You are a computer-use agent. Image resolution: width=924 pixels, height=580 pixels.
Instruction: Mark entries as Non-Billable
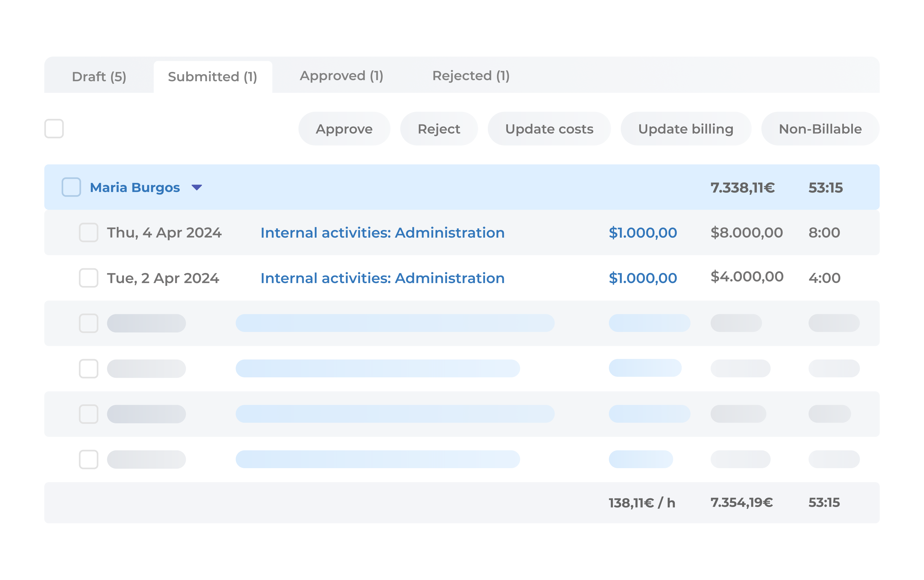tap(820, 129)
